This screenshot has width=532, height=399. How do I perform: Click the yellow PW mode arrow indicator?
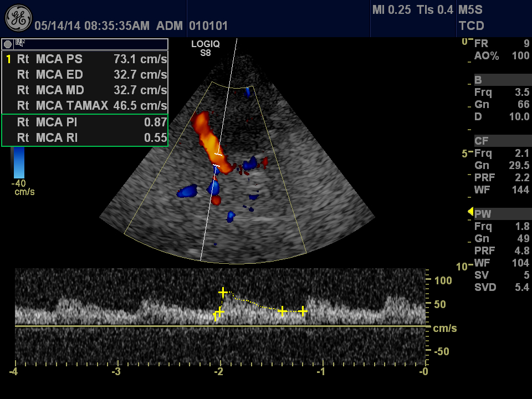coord(470,212)
